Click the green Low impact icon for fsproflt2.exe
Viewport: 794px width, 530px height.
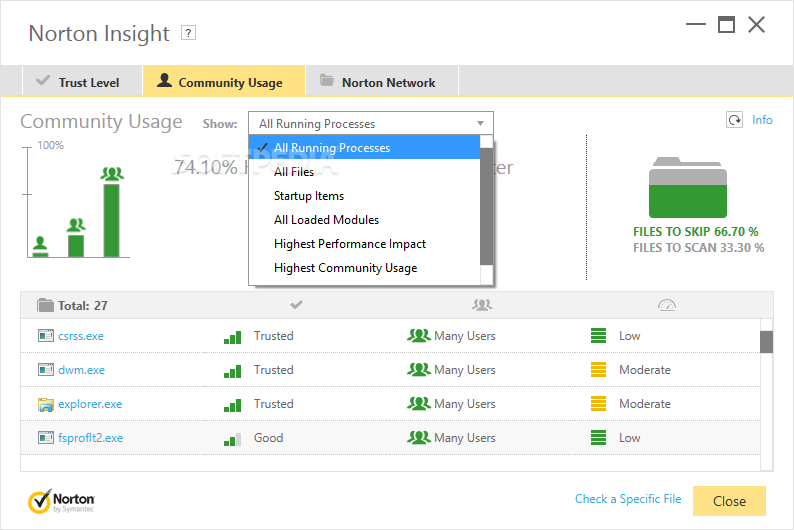point(599,437)
